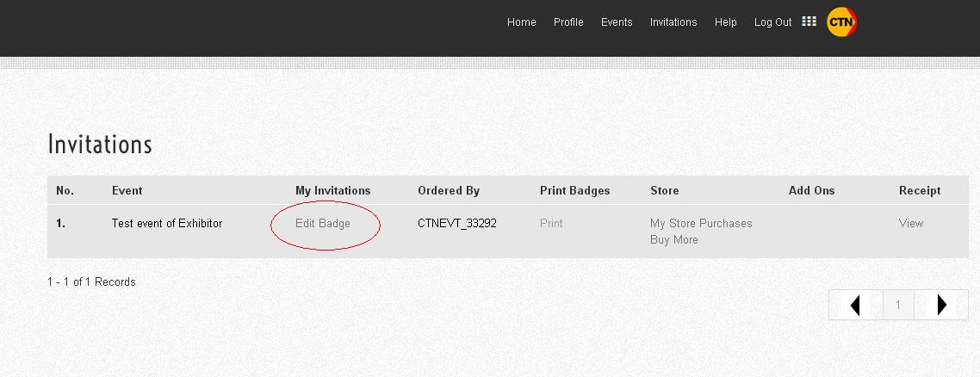Click the Buy More link
This screenshot has width=980, height=377.
(674, 240)
